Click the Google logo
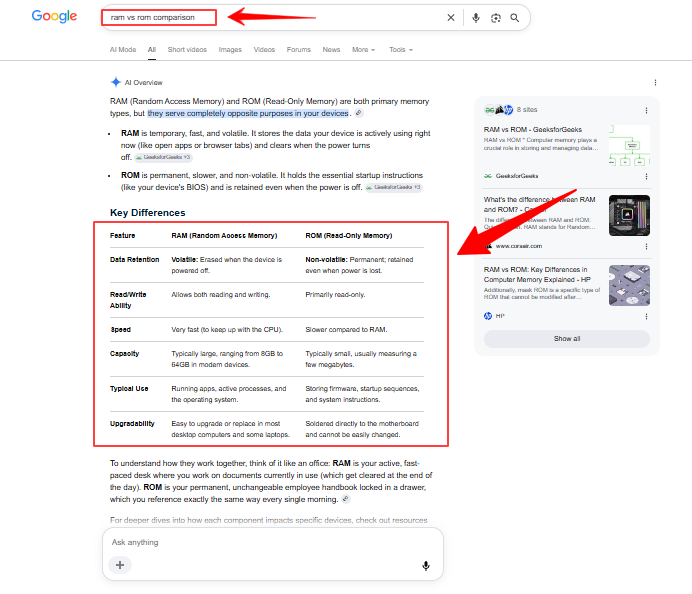The image size is (692, 594). point(54,16)
